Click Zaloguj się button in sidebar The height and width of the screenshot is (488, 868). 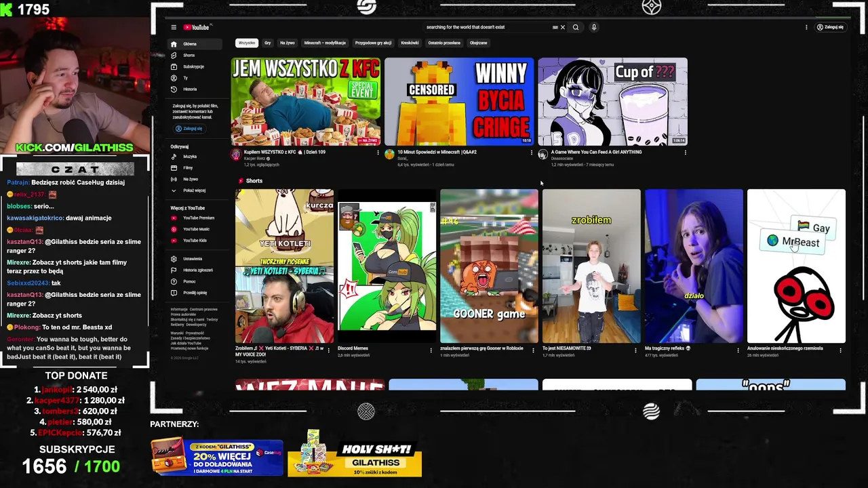(x=189, y=128)
